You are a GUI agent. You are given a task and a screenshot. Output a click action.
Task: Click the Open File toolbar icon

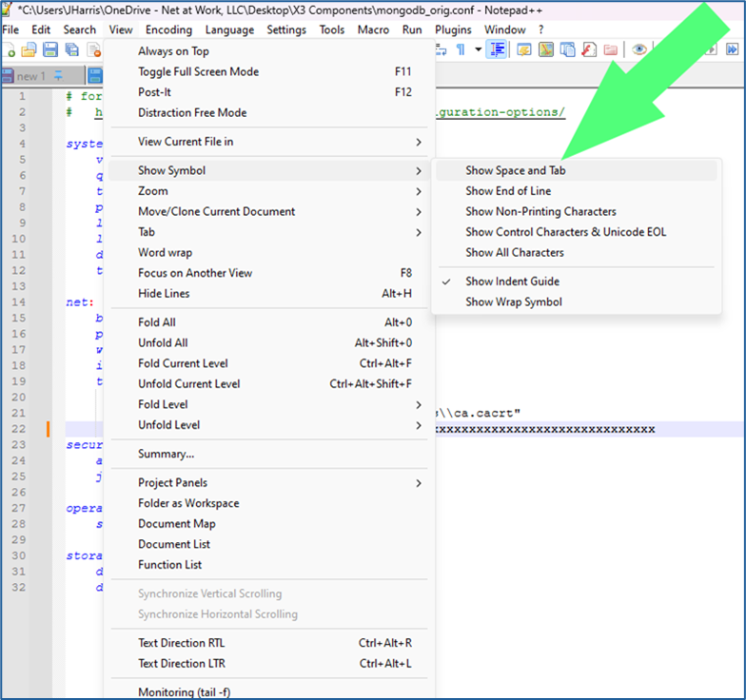(29, 50)
